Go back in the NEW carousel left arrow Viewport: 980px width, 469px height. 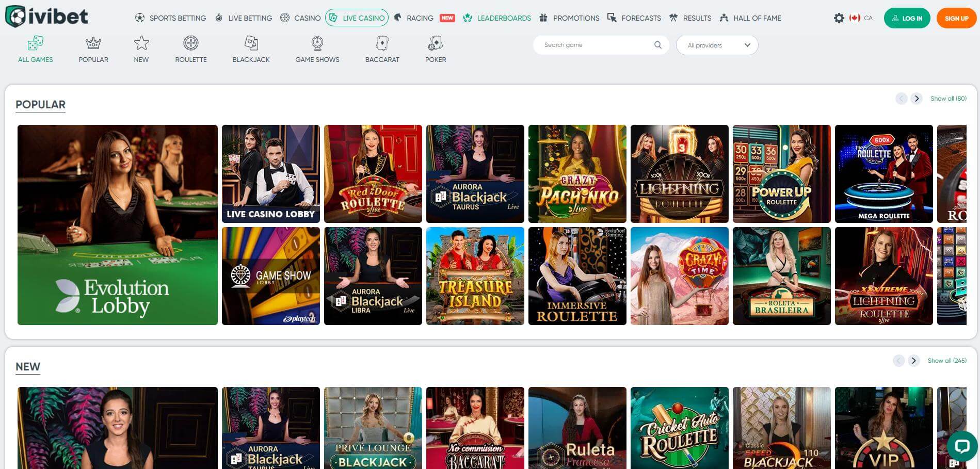click(899, 360)
